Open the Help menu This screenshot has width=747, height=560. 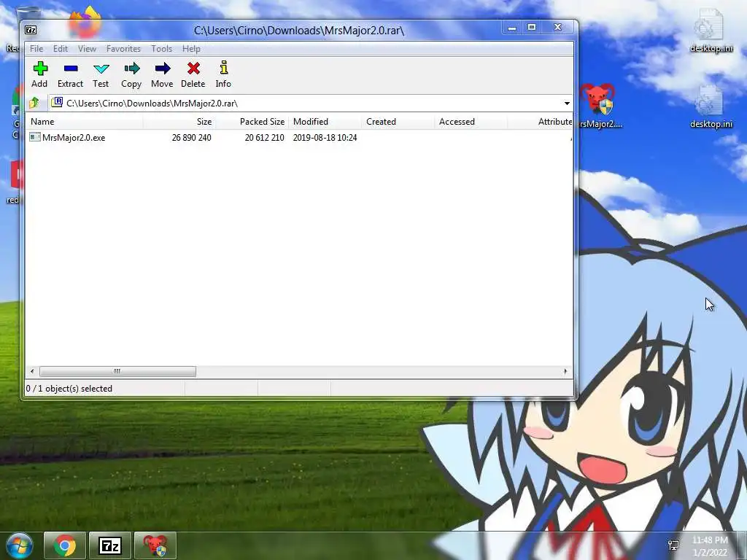click(x=191, y=49)
